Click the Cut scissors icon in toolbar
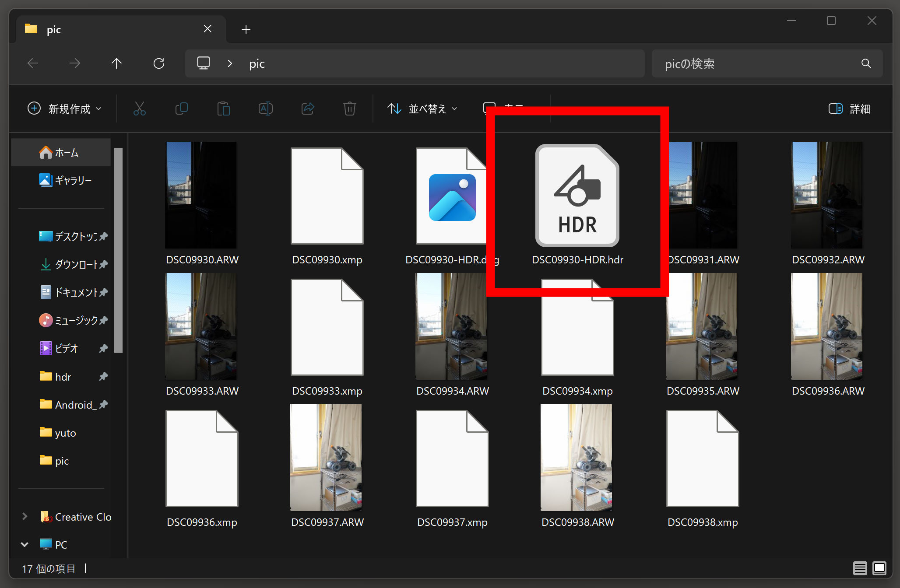This screenshot has width=900, height=588. click(139, 108)
